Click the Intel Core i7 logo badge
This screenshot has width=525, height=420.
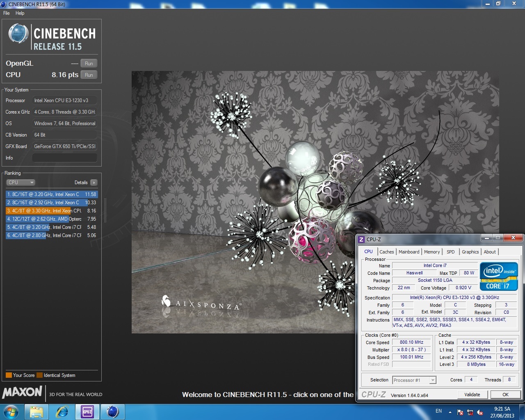coord(499,277)
